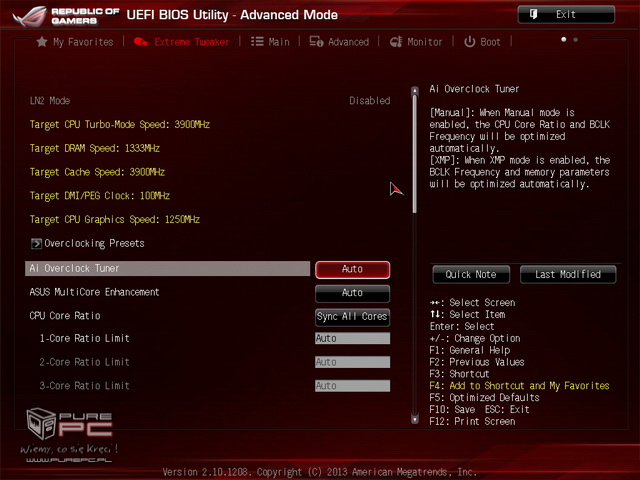
Task: Click F1: General Help hint
Action: [470, 350]
